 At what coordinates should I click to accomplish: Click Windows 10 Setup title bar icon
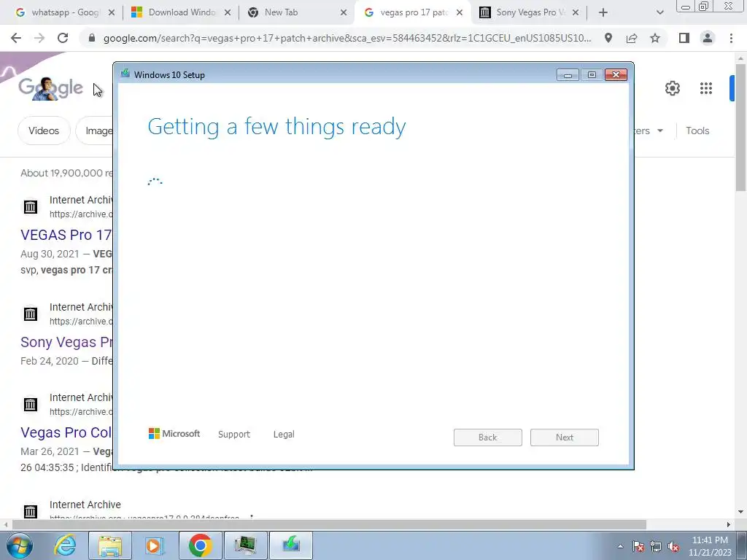(x=125, y=74)
